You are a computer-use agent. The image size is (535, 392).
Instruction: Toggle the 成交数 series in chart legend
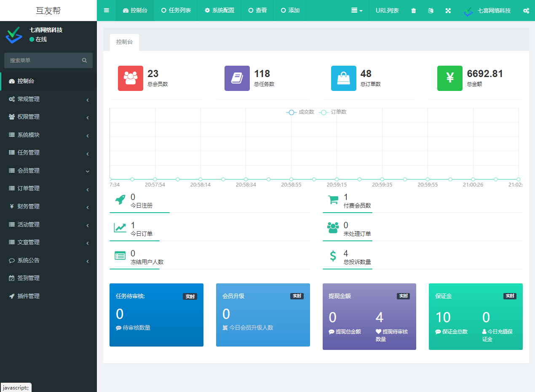pos(300,112)
